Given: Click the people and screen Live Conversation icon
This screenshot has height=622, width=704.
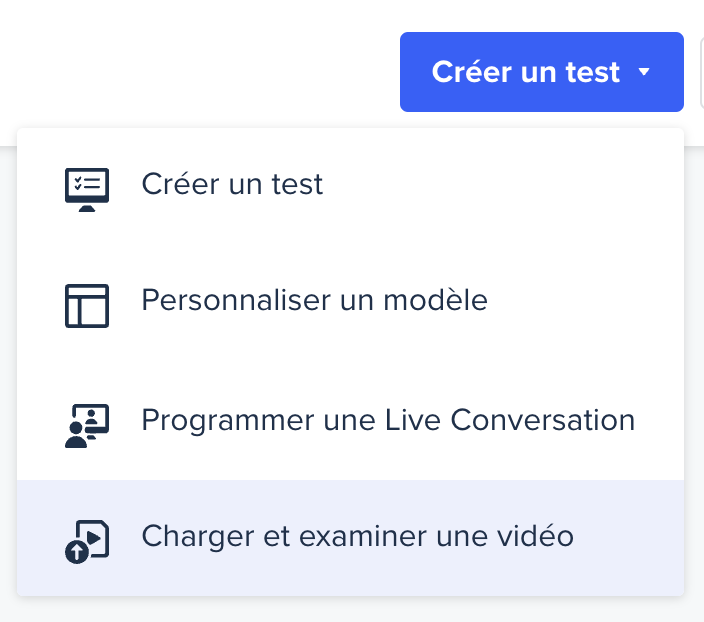Looking at the screenshot, I should (x=86, y=424).
